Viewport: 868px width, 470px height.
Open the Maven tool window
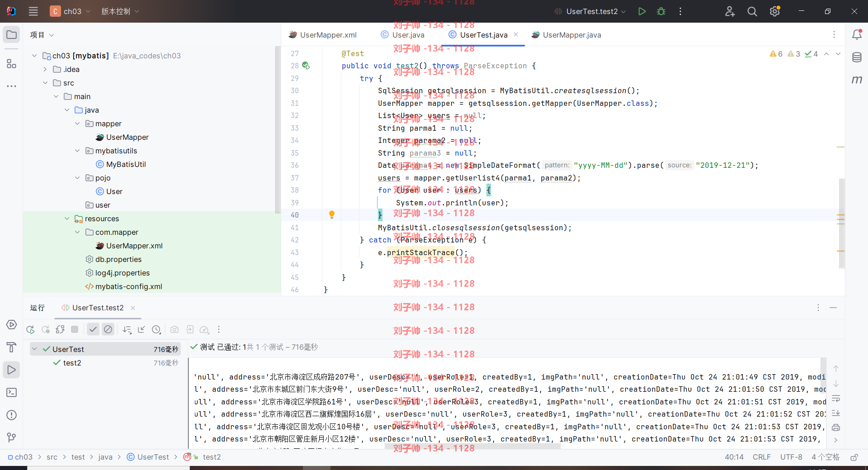pyautogui.click(x=857, y=80)
